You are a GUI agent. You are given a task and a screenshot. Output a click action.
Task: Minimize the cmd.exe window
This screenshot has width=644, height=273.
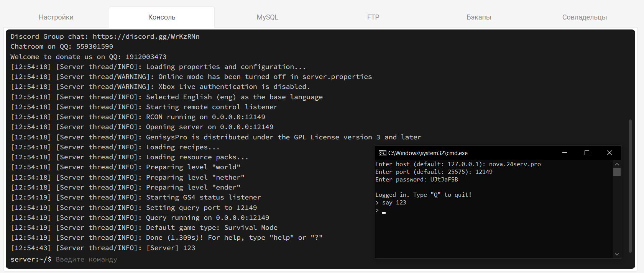565,153
